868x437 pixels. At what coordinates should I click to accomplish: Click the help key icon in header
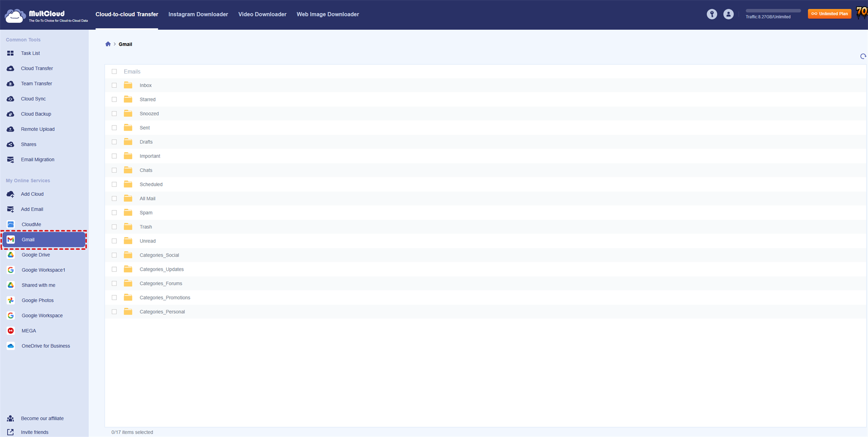[712, 14]
